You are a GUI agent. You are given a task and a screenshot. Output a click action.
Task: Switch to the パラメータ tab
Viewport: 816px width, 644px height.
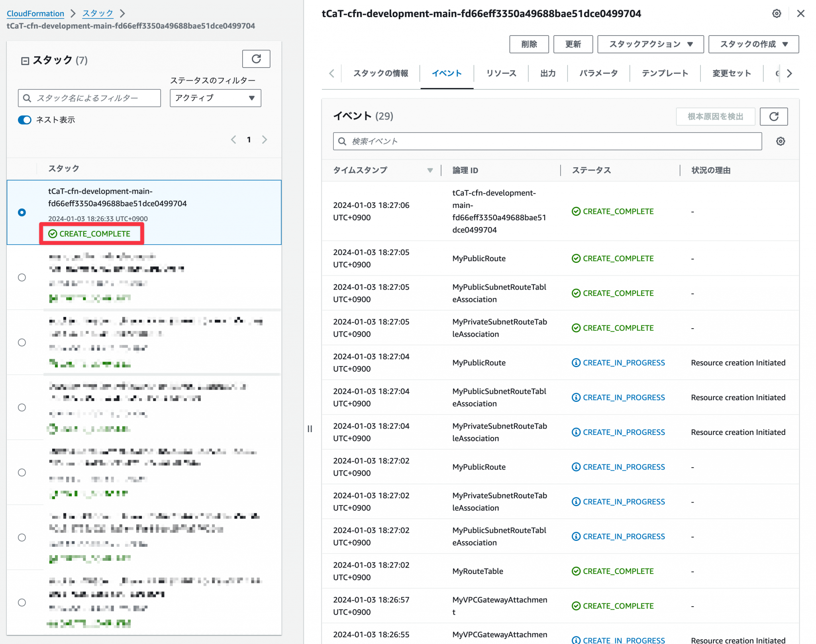(598, 73)
